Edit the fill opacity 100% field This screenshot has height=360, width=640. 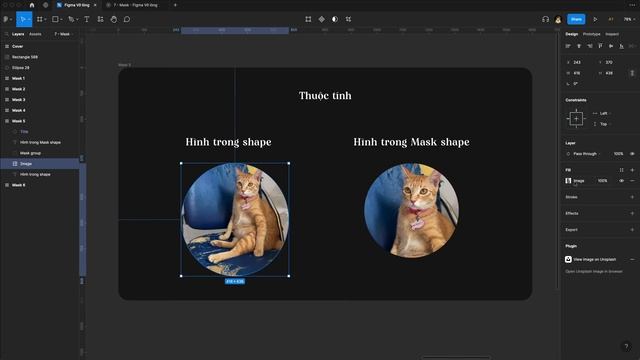[x=602, y=181]
